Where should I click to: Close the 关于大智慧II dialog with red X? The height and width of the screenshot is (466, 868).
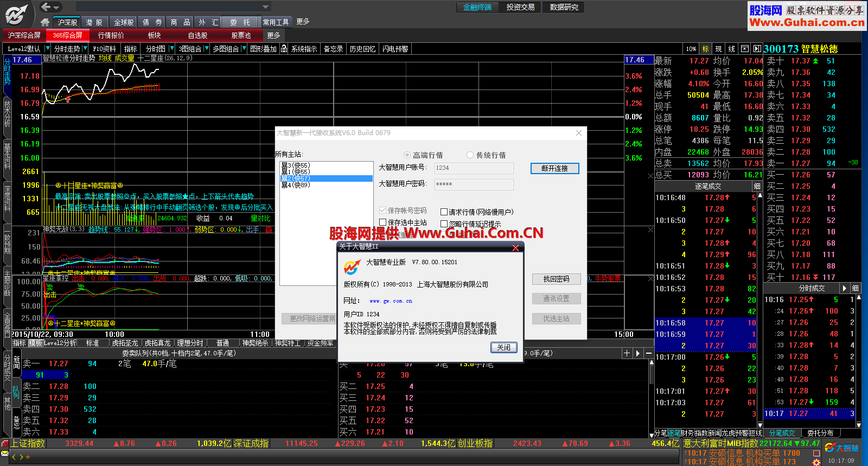click(515, 247)
